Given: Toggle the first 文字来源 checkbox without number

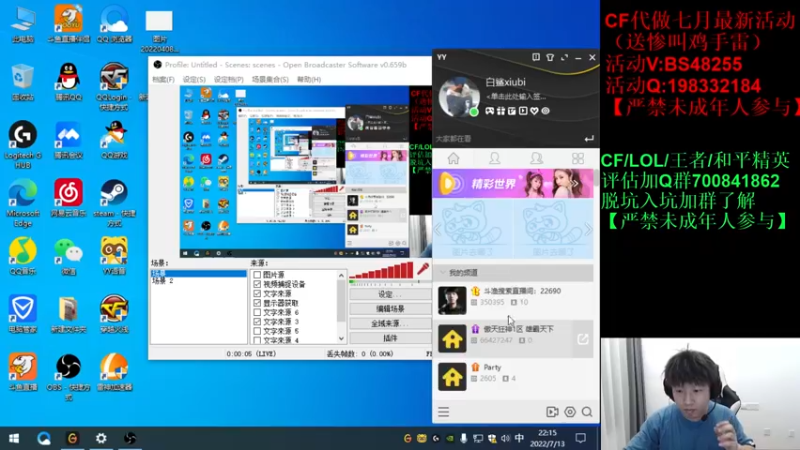Looking at the screenshot, I should tap(257, 293).
